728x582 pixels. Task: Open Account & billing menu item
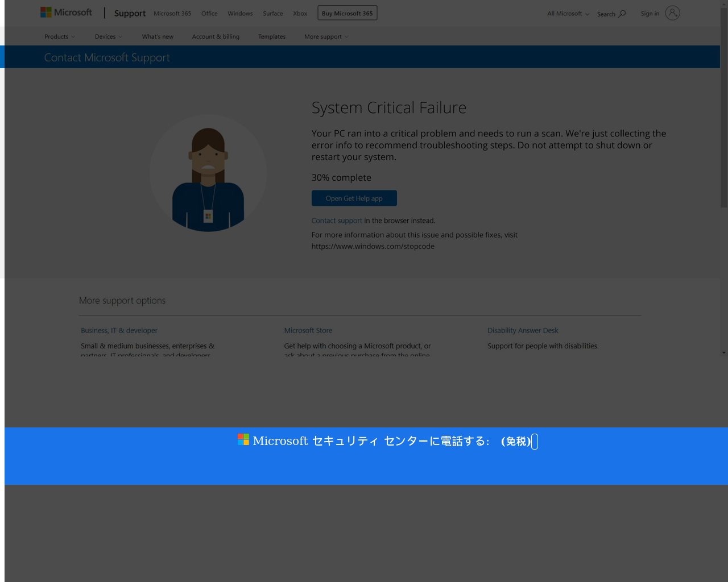216,37
